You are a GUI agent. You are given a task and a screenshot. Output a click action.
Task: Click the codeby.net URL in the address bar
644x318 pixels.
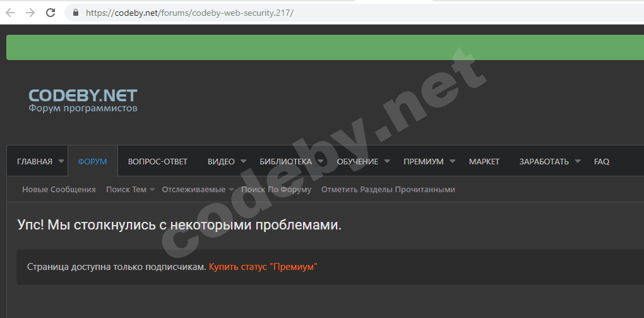pyautogui.click(x=189, y=13)
